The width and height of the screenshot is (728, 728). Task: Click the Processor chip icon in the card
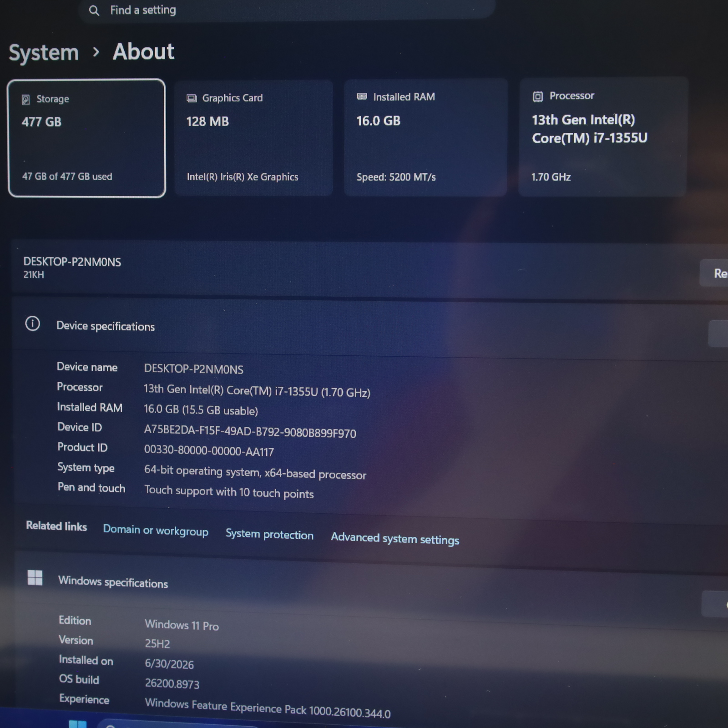[x=538, y=96]
